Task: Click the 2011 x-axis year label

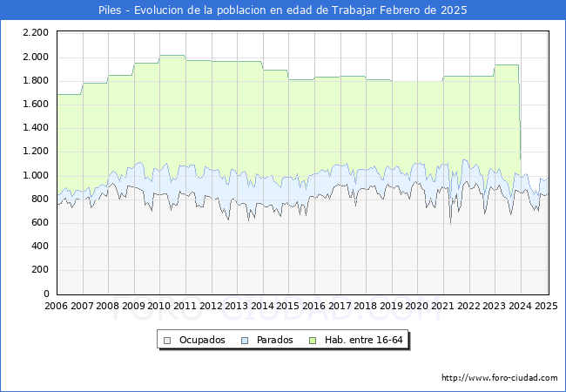Action: pos(185,306)
